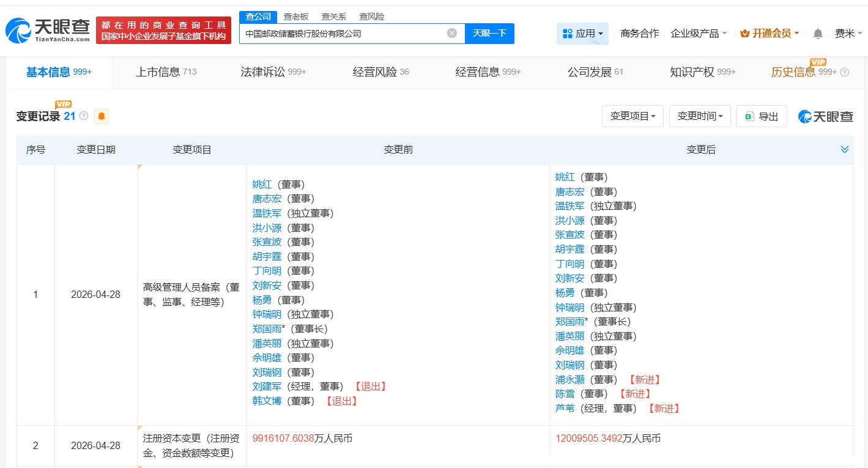Open the 变更时间 filter dropdown

[700, 116]
